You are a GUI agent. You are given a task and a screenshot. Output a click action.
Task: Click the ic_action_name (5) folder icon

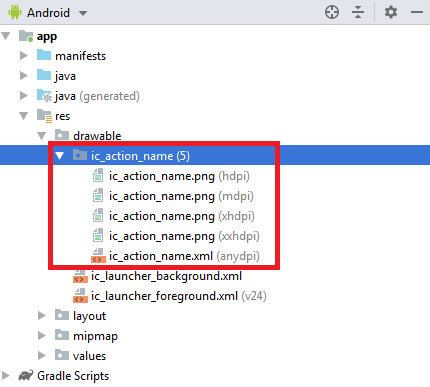(80, 155)
